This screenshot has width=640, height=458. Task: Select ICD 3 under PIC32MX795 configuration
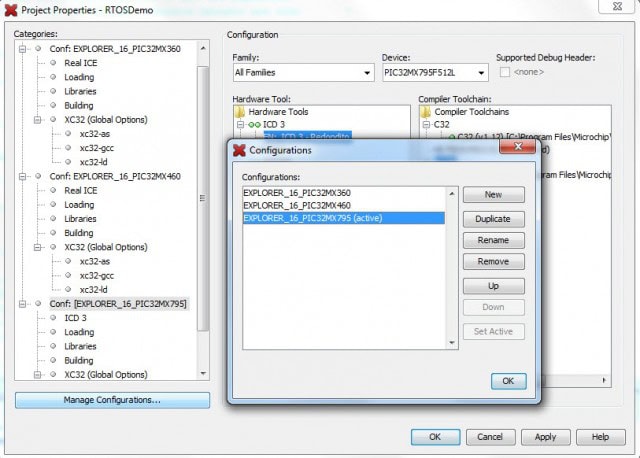click(x=75, y=318)
